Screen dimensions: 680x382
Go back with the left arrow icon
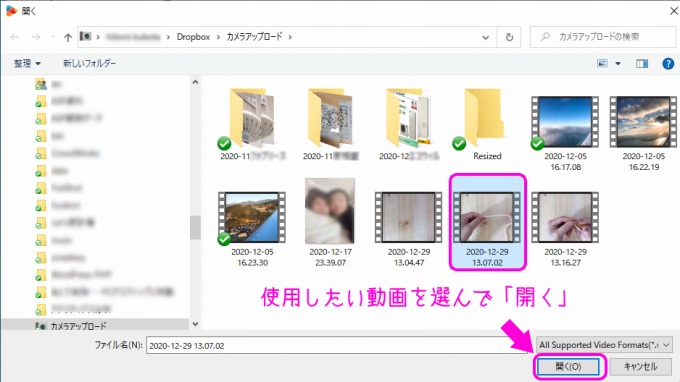tap(15, 37)
